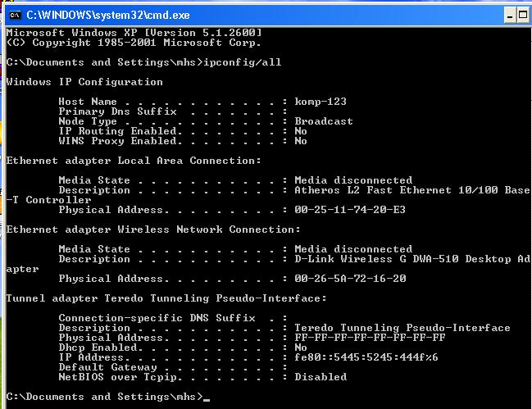
Task: Click the typed command ipconfig/all
Action: (x=243, y=62)
